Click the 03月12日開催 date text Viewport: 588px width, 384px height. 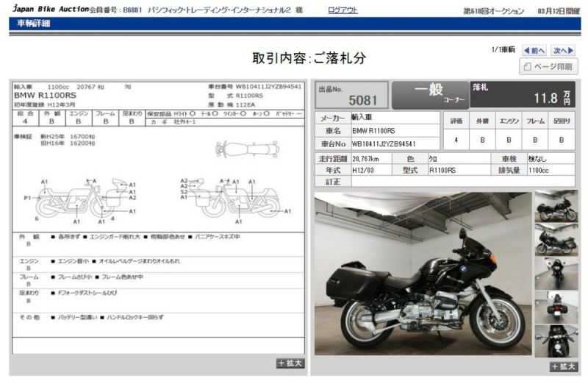pos(559,11)
